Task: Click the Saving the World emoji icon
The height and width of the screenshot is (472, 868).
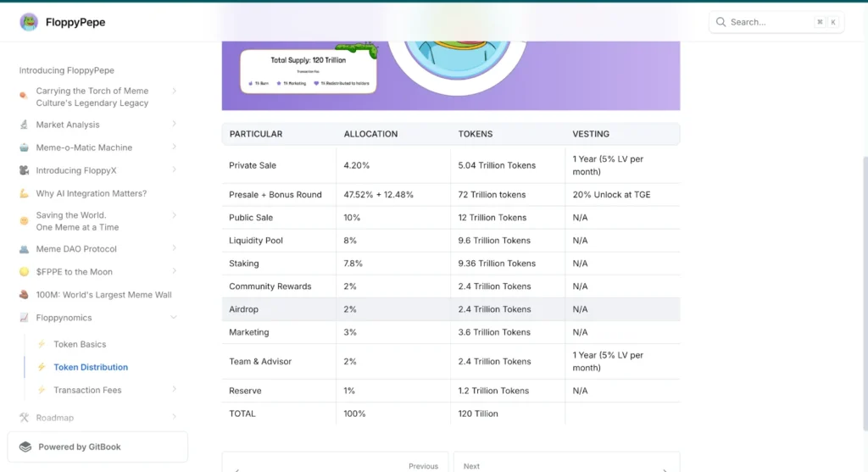Action: [x=24, y=221]
